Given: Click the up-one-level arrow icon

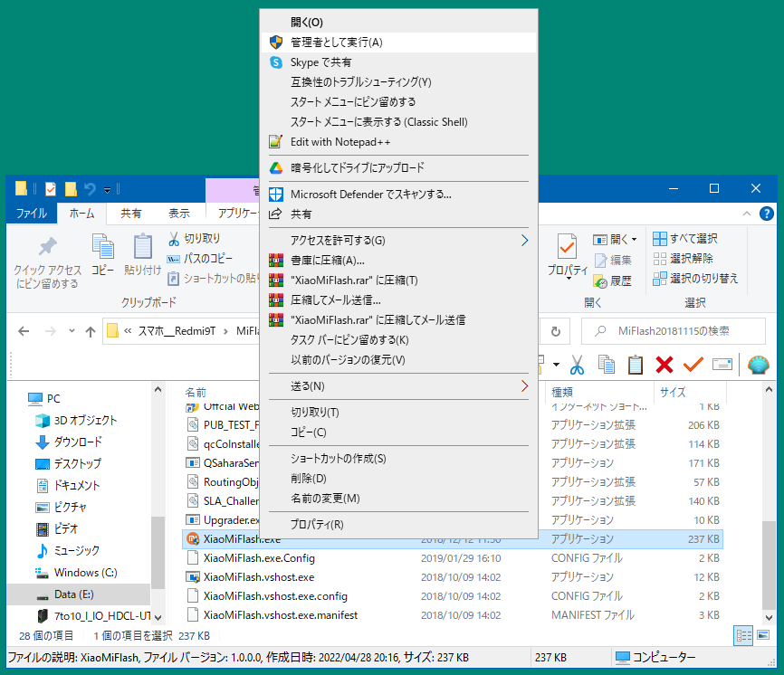Looking at the screenshot, I should (x=91, y=331).
